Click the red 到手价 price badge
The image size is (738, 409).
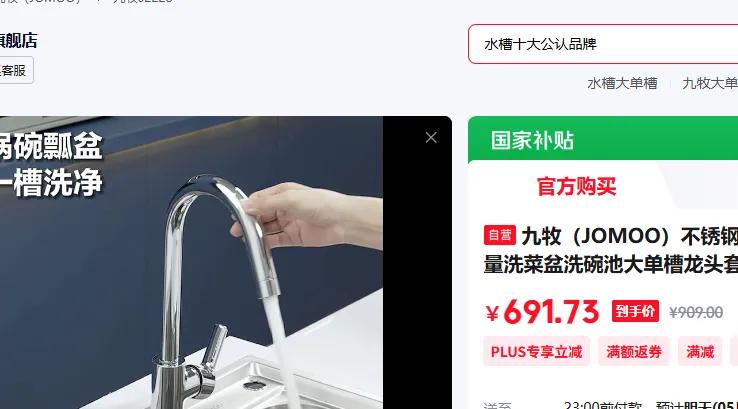[x=635, y=311]
